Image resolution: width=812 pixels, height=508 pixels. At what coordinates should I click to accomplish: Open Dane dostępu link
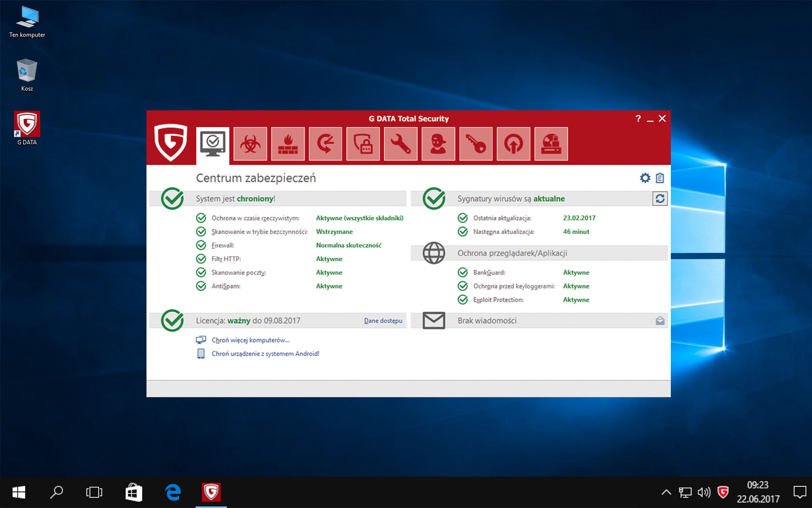383,321
